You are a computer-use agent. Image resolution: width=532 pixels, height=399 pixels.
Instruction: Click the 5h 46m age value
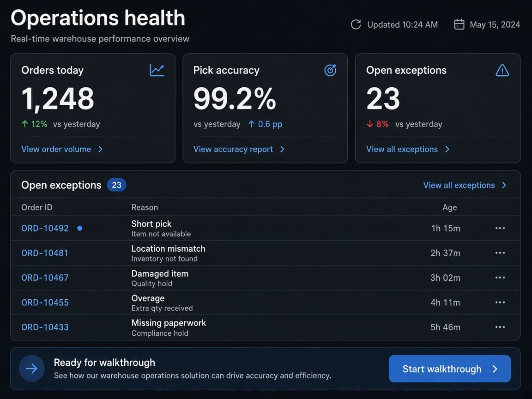[446, 327]
